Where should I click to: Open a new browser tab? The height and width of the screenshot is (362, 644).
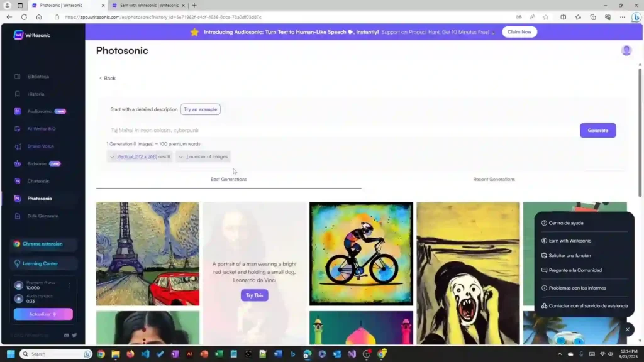pos(194,5)
